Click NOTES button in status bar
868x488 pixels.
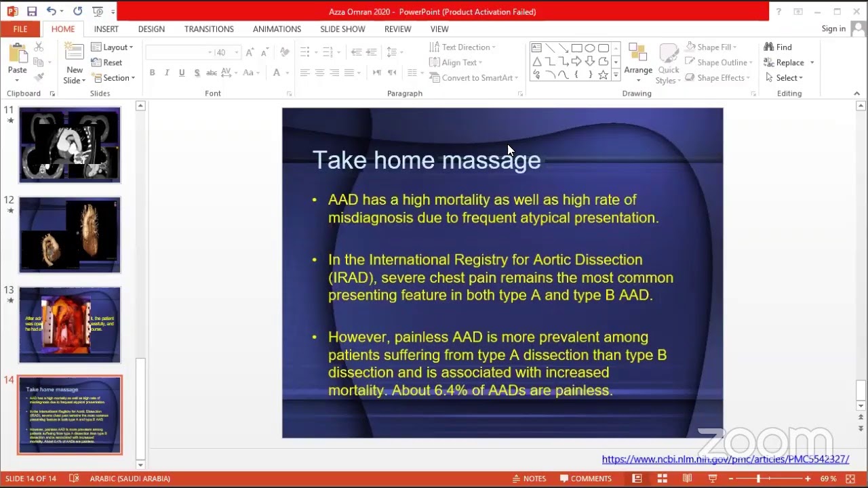[529, 479]
